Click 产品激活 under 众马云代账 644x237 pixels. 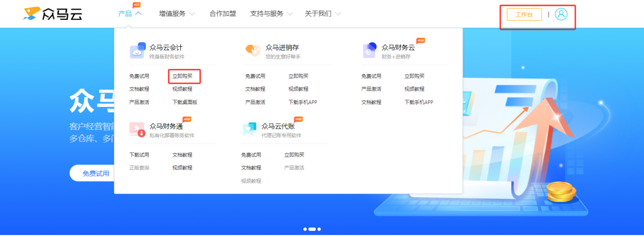click(294, 168)
